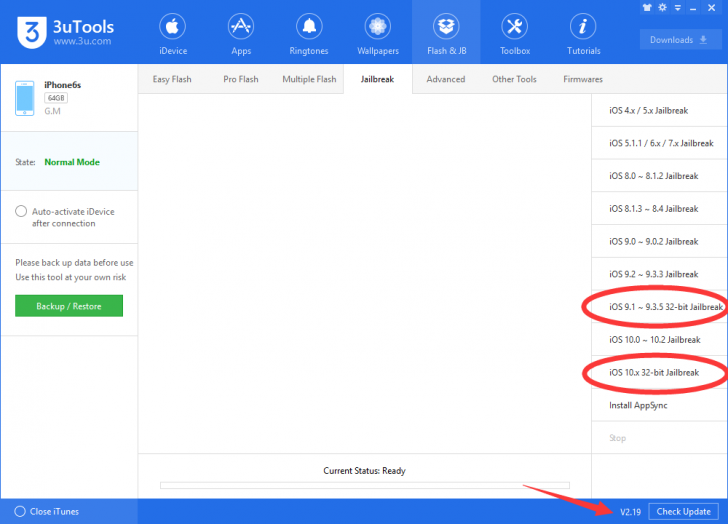Toggle Auto-activate iDevice after connection

[x=21, y=211]
